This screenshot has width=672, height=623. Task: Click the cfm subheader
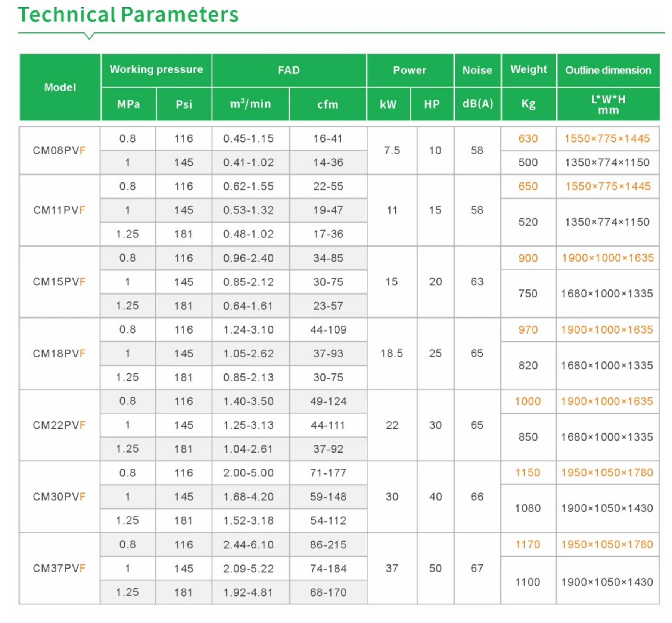click(328, 104)
